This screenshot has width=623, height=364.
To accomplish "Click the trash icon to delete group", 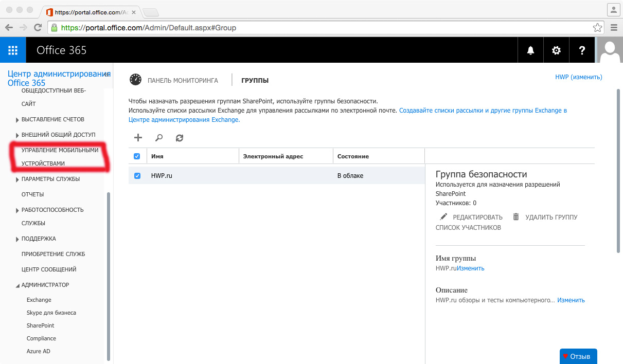I will (516, 217).
